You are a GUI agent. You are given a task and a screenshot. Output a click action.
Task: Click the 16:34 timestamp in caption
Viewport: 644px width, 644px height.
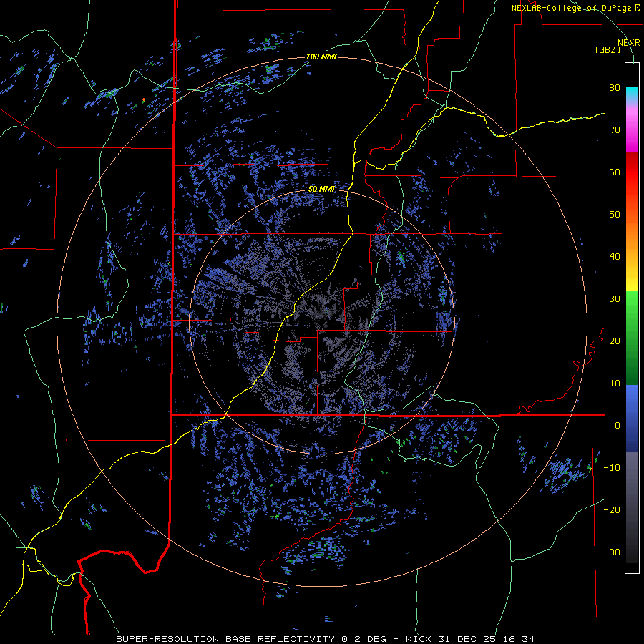pyautogui.click(x=519, y=639)
